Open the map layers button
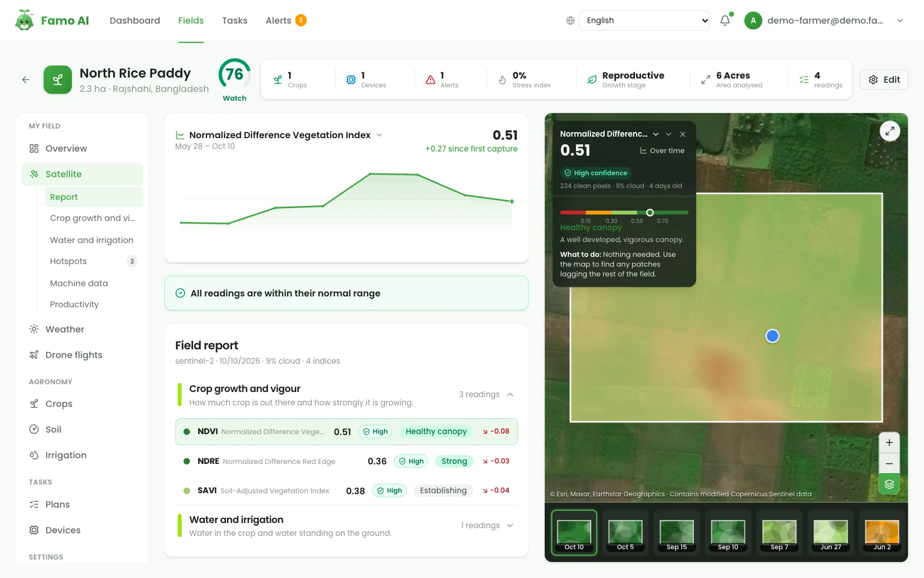 [889, 484]
